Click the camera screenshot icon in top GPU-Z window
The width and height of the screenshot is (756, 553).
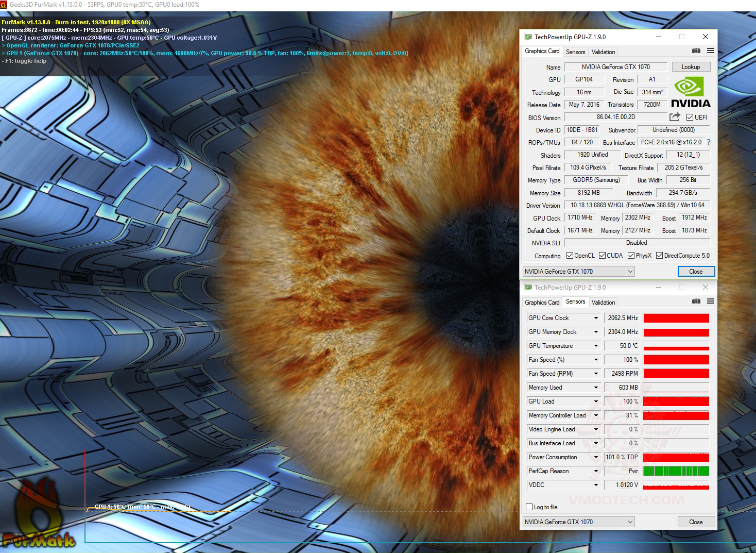pyautogui.click(x=696, y=51)
